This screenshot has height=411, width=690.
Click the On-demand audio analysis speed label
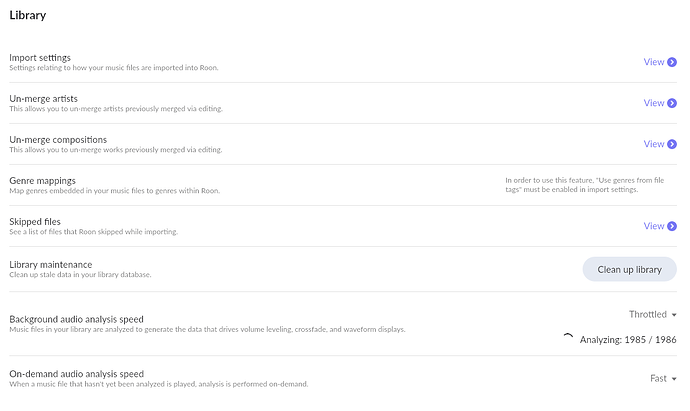pos(76,374)
